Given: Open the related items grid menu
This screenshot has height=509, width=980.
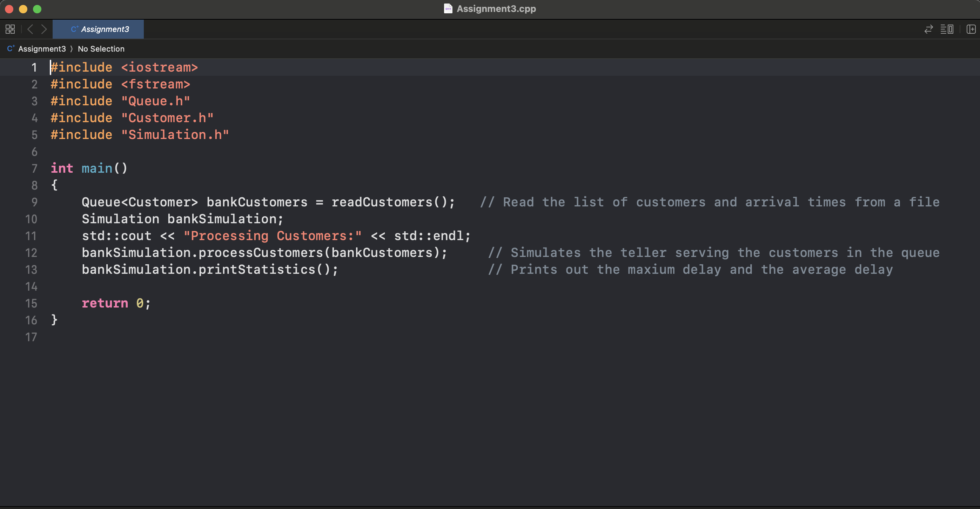Looking at the screenshot, I should [10, 29].
